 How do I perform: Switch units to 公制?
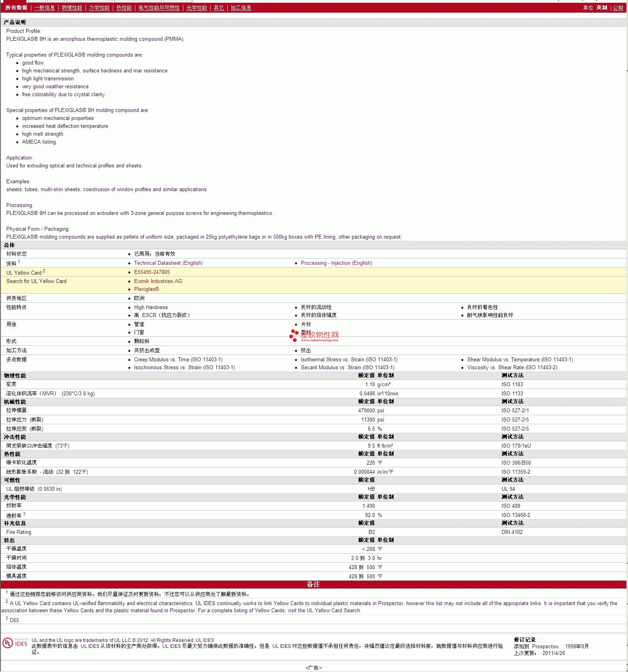tap(618, 8)
